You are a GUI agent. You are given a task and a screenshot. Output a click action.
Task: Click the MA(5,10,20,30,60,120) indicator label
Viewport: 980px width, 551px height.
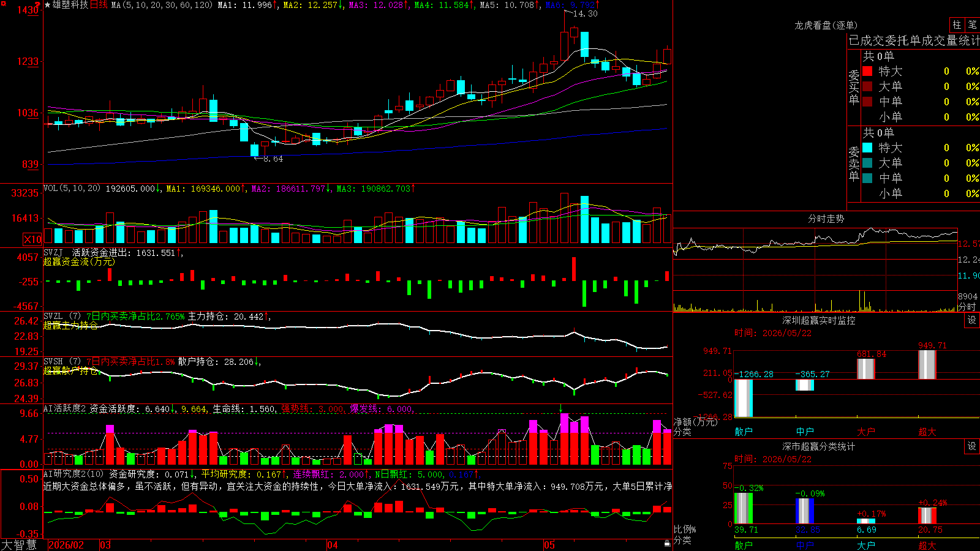(162, 5)
